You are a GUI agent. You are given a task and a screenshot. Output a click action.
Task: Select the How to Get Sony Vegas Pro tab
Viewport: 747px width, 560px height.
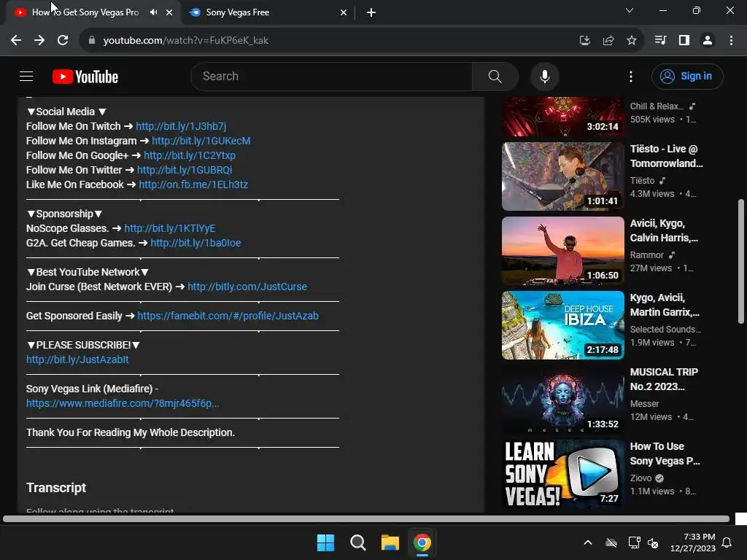pos(86,12)
